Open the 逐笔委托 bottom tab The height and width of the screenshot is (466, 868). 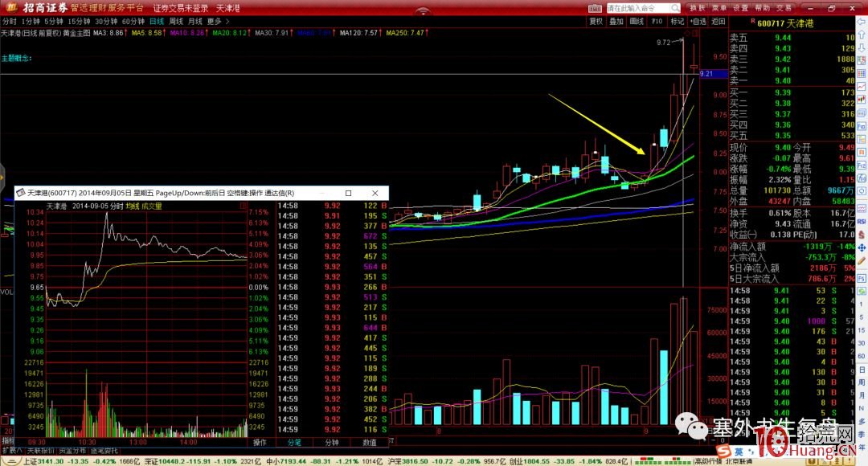coord(104,451)
